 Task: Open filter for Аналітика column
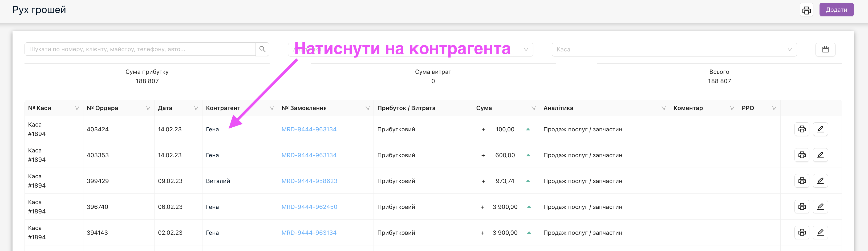tap(663, 108)
